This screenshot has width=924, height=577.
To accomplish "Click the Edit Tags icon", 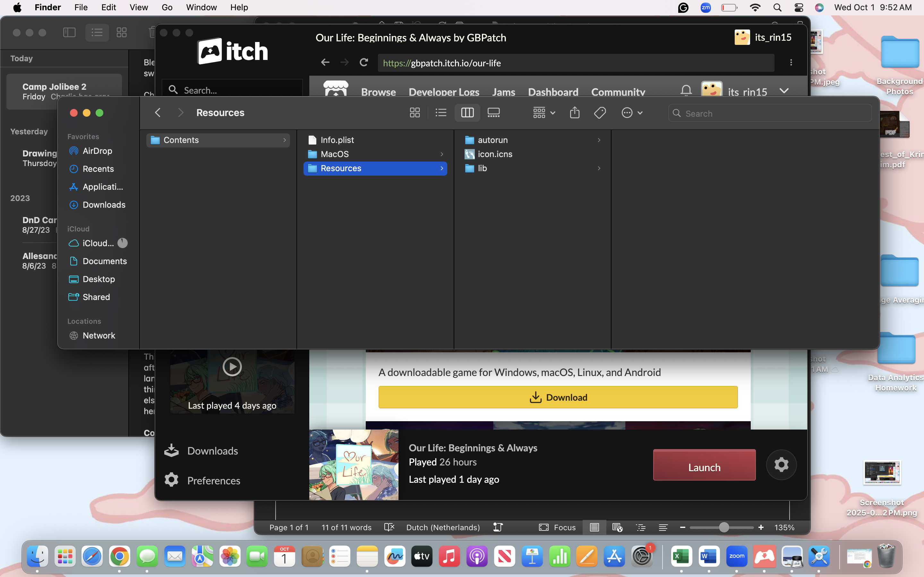I will click(600, 113).
